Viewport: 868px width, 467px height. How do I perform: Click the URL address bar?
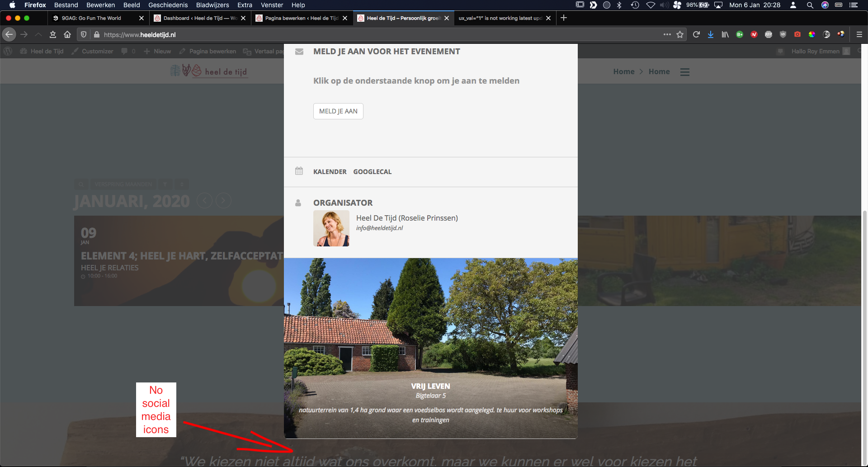[x=362, y=35]
